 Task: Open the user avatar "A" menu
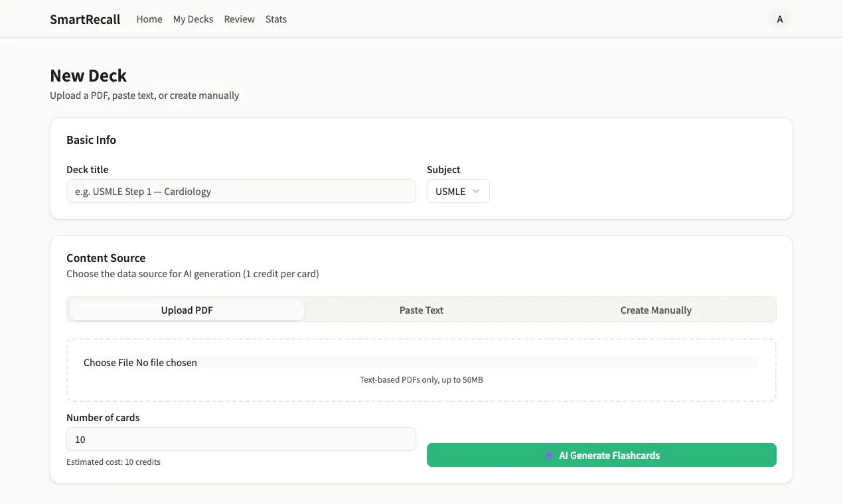(780, 19)
